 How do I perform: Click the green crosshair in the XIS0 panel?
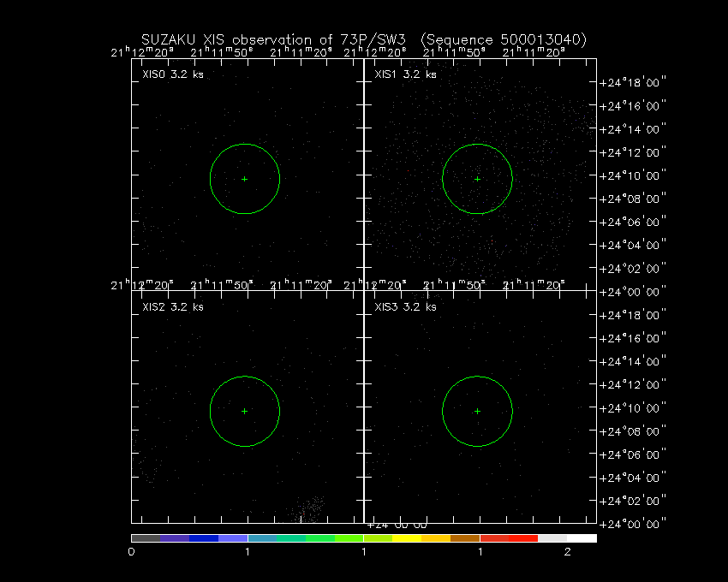coord(245,179)
